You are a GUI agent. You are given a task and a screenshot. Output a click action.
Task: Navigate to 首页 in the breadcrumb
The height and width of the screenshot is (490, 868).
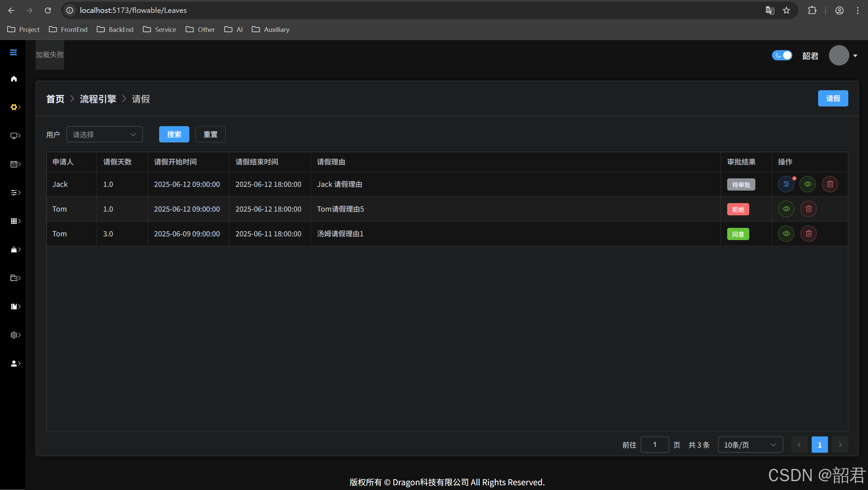tap(55, 99)
